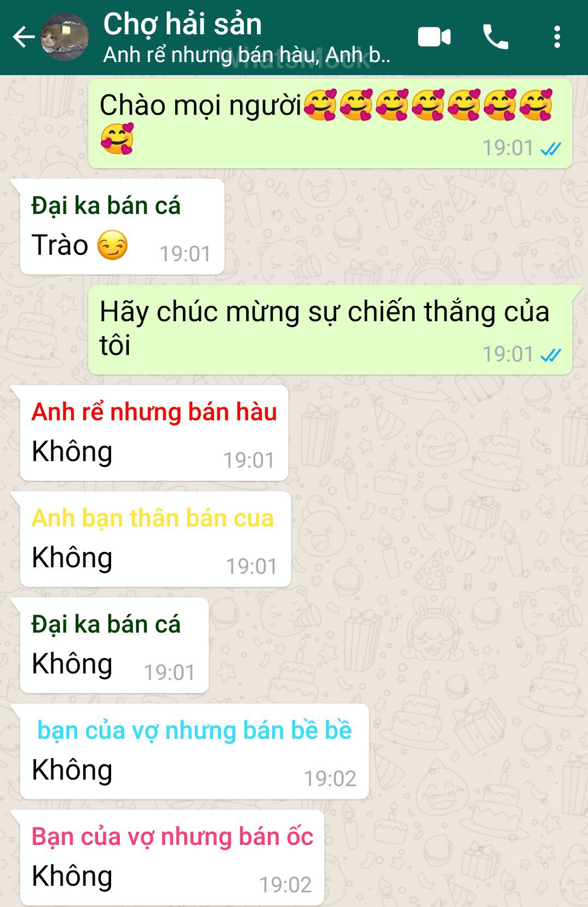
Task: Tap first Đại ka bán cá sender name
Action: [106, 206]
